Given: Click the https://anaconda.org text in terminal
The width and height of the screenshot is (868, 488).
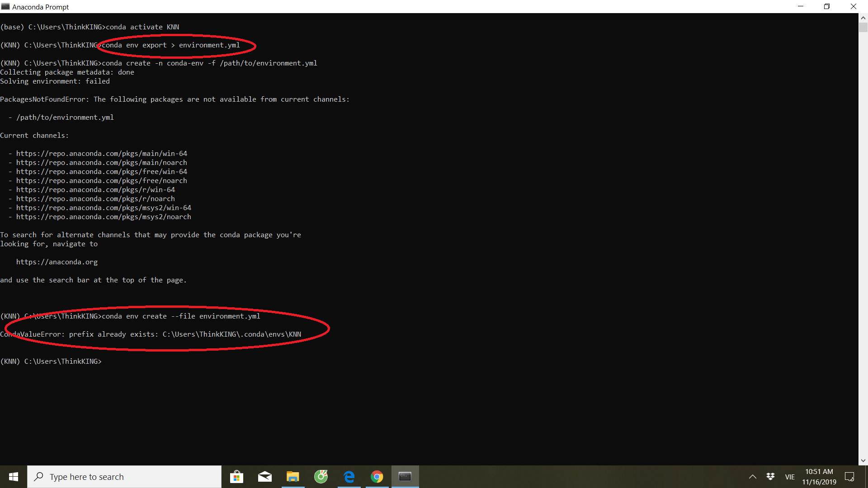Looking at the screenshot, I should click(x=57, y=262).
